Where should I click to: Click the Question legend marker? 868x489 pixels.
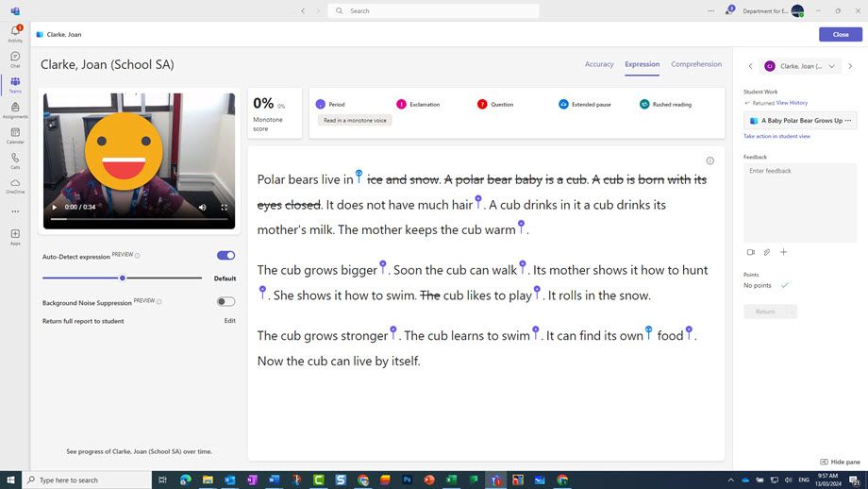pos(482,104)
